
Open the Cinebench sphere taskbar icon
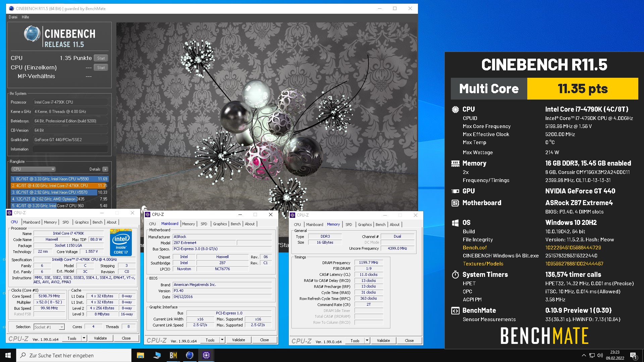190,355
